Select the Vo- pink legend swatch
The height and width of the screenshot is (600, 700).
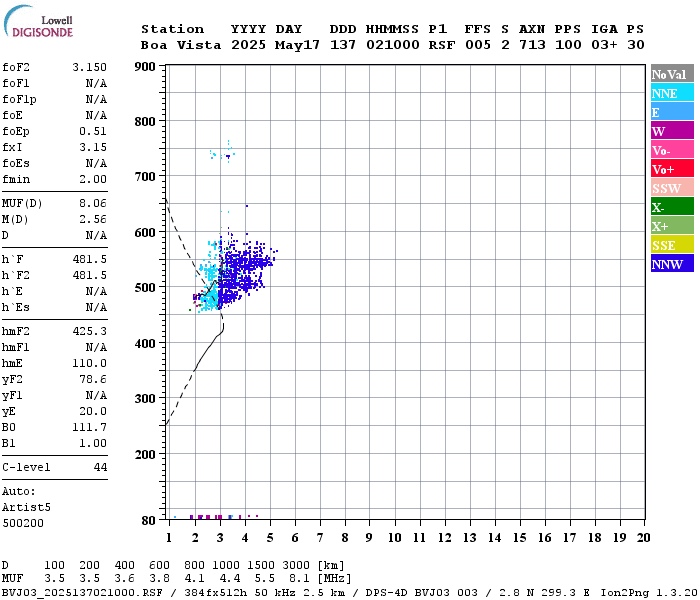(x=672, y=150)
